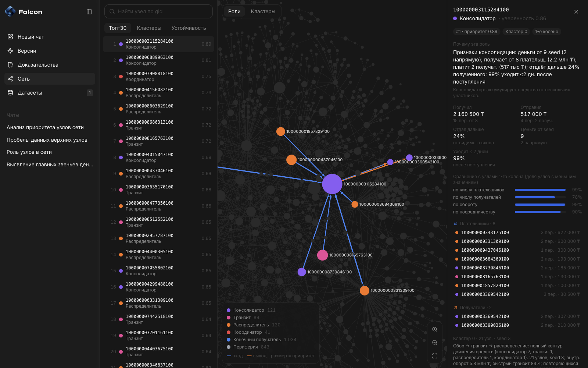Open the Датасеты menu item
The width and height of the screenshot is (588, 368).
pos(50,93)
